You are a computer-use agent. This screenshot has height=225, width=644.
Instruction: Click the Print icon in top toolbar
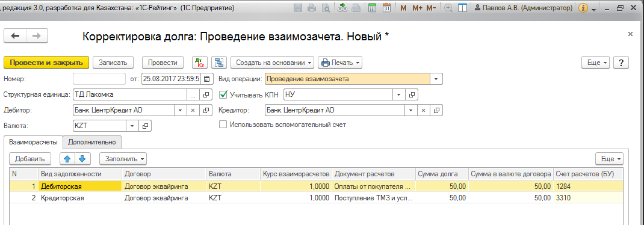(312, 8)
